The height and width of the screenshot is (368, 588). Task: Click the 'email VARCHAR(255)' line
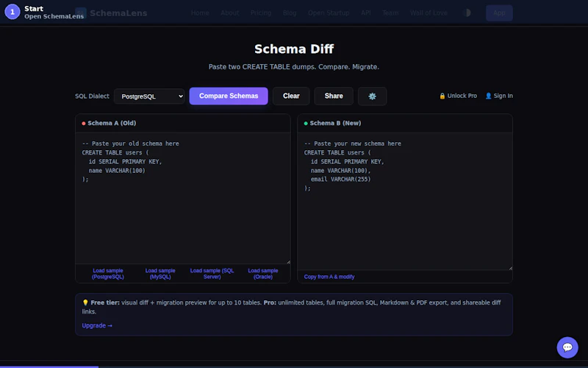[340, 179]
